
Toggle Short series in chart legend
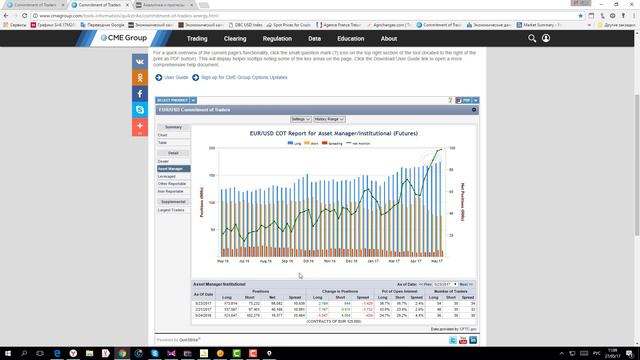point(311,143)
